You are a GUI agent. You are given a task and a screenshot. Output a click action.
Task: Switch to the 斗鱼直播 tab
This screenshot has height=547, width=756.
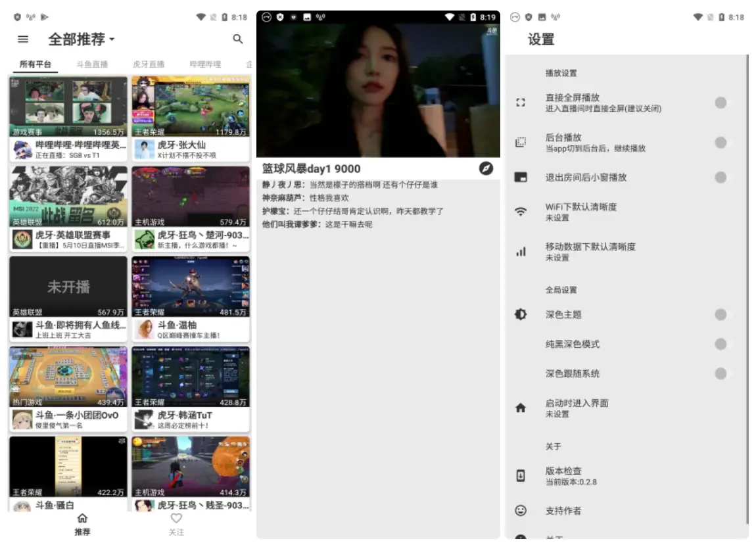pos(92,64)
